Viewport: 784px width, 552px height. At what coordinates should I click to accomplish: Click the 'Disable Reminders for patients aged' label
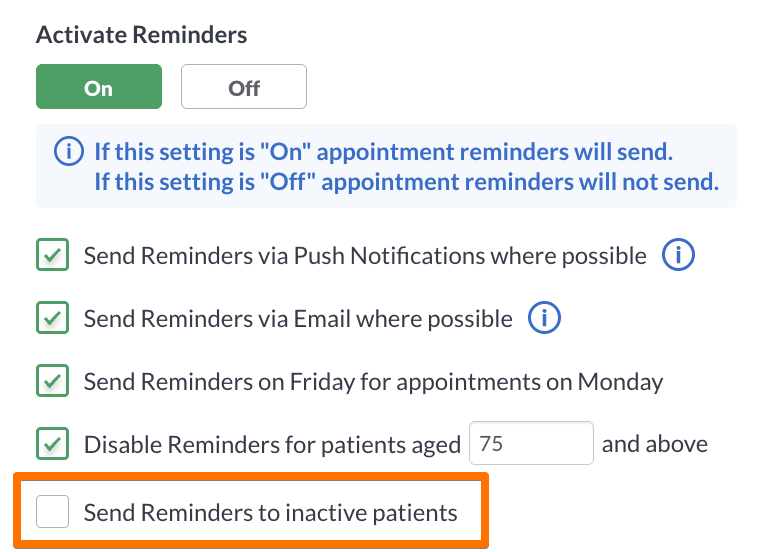(x=272, y=445)
